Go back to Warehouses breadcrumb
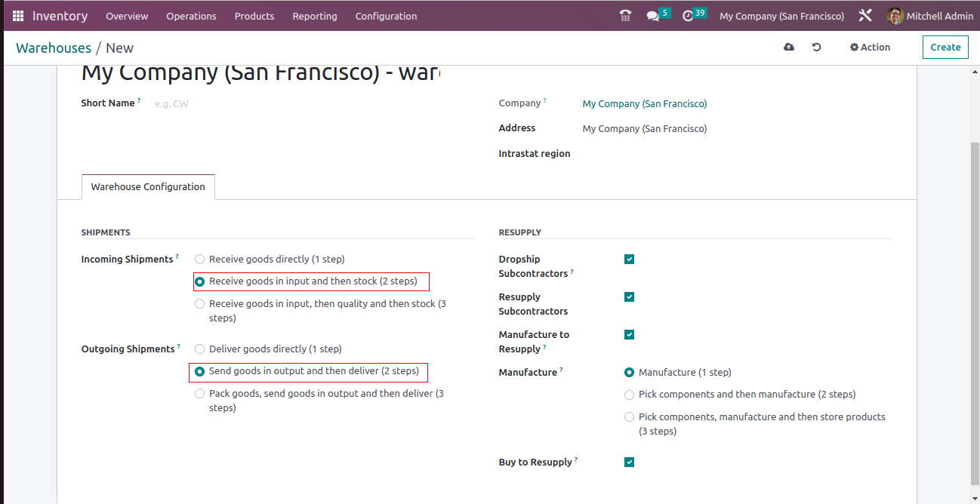This screenshot has width=980, height=504. 54,48
